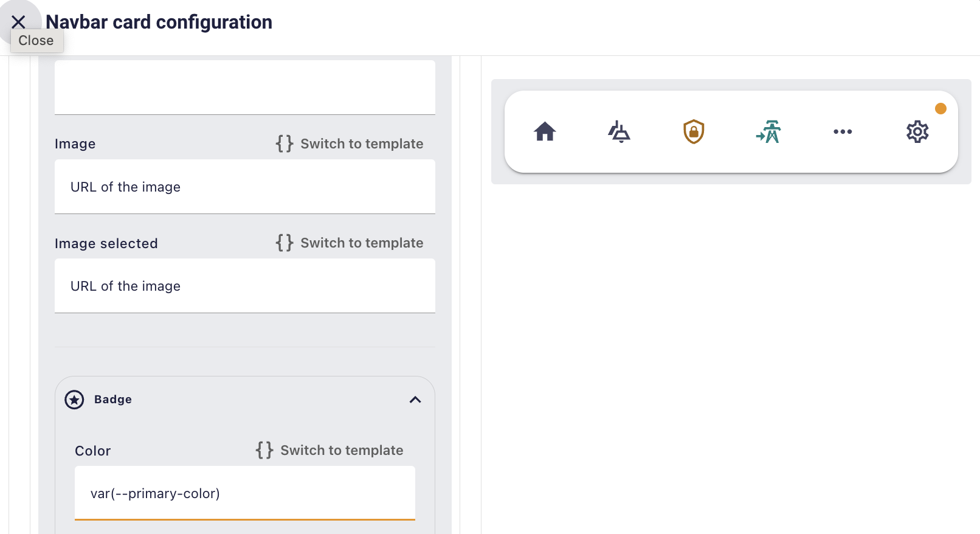Click the Image URL input field

pos(244,187)
